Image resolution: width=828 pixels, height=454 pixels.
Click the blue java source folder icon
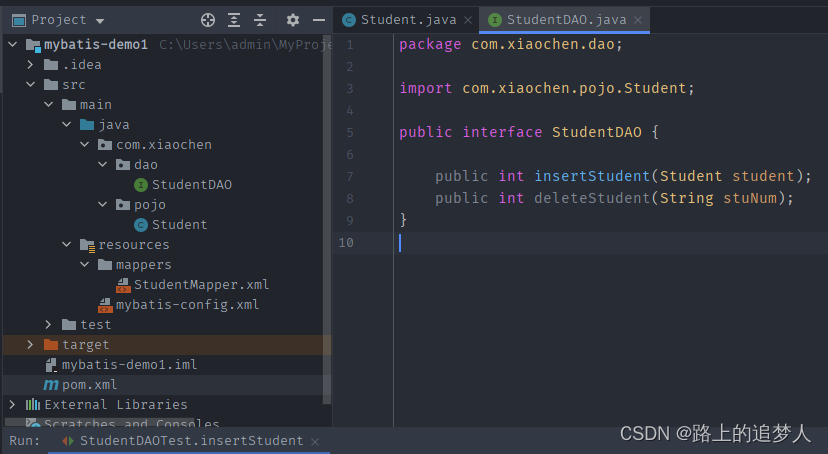[87, 125]
